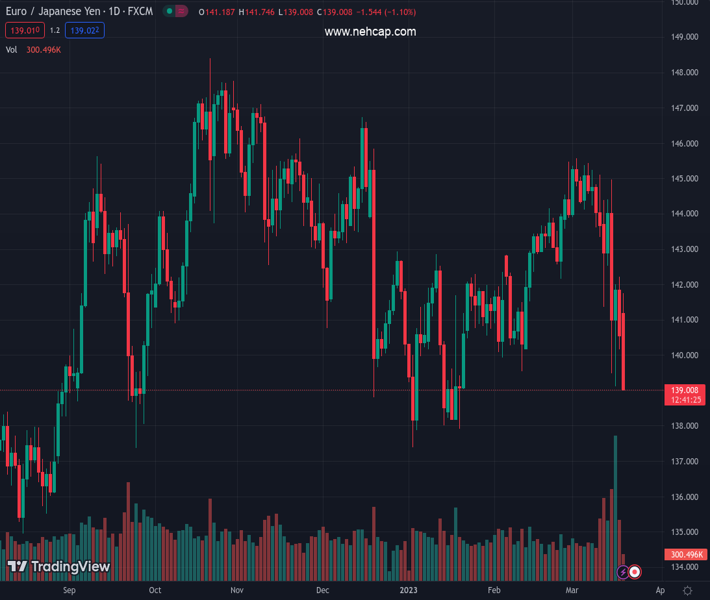The image size is (710, 600).
Task: Open chart settings gear icon
Action: point(688,591)
